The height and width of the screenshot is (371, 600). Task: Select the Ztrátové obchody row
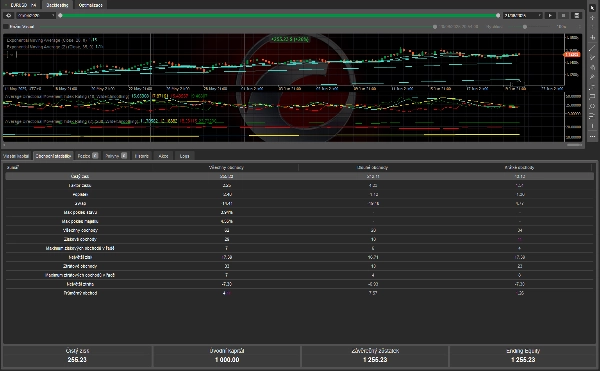coord(299,266)
